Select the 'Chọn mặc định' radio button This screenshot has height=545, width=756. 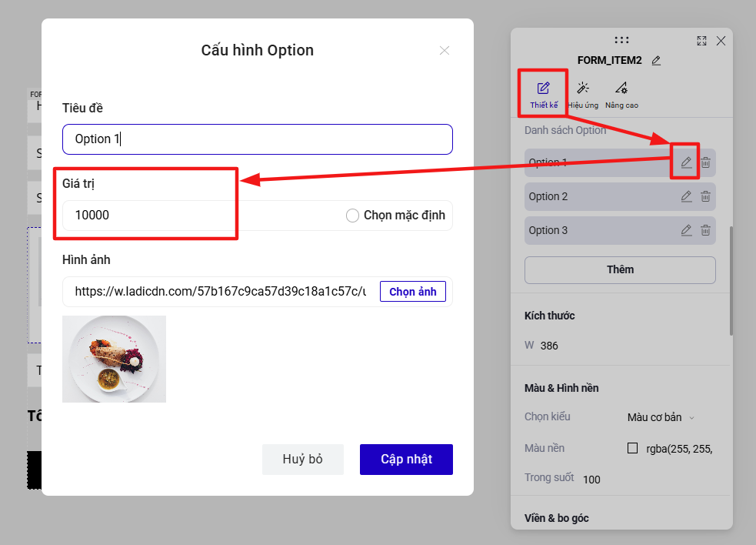click(352, 216)
